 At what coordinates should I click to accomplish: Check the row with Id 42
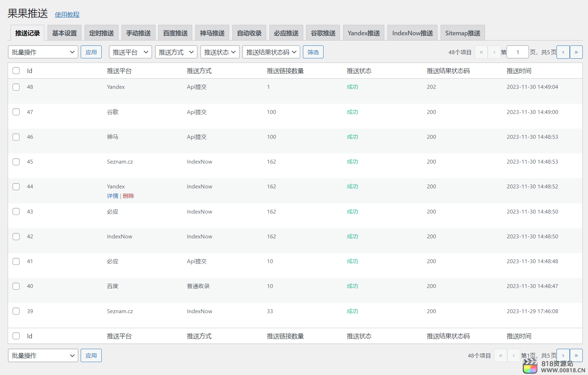[16, 237]
